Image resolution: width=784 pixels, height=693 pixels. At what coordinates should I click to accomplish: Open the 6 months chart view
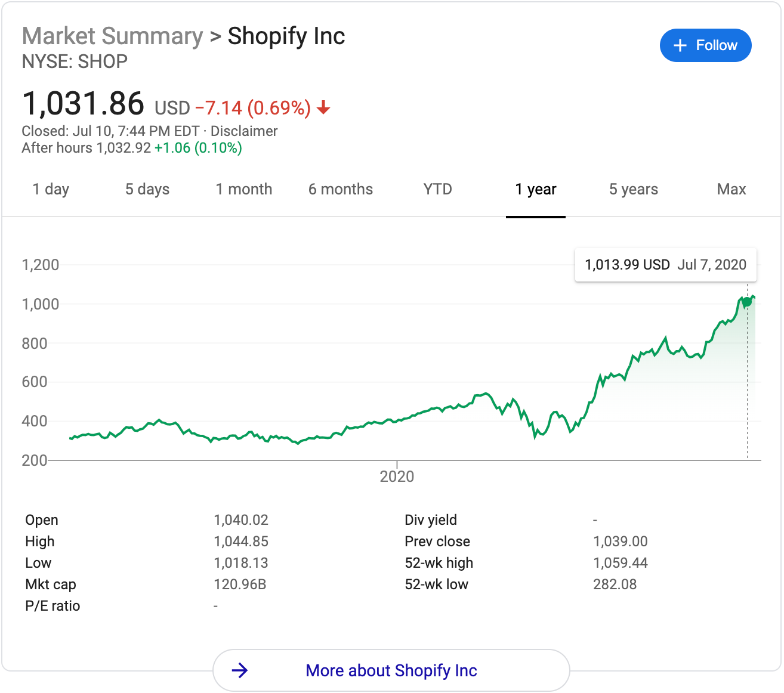click(341, 189)
